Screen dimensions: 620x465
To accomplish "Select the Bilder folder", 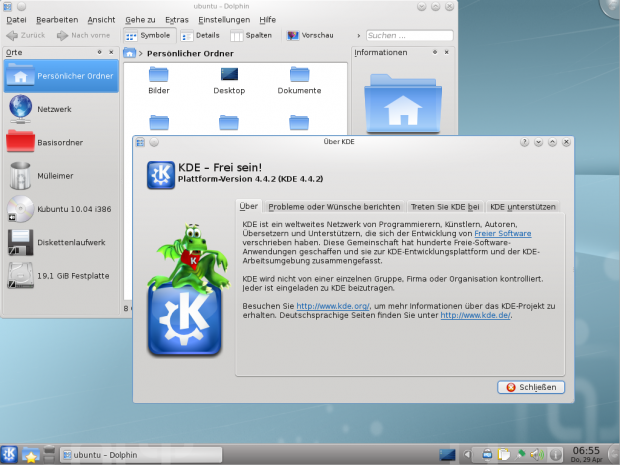I will point(159,81).
